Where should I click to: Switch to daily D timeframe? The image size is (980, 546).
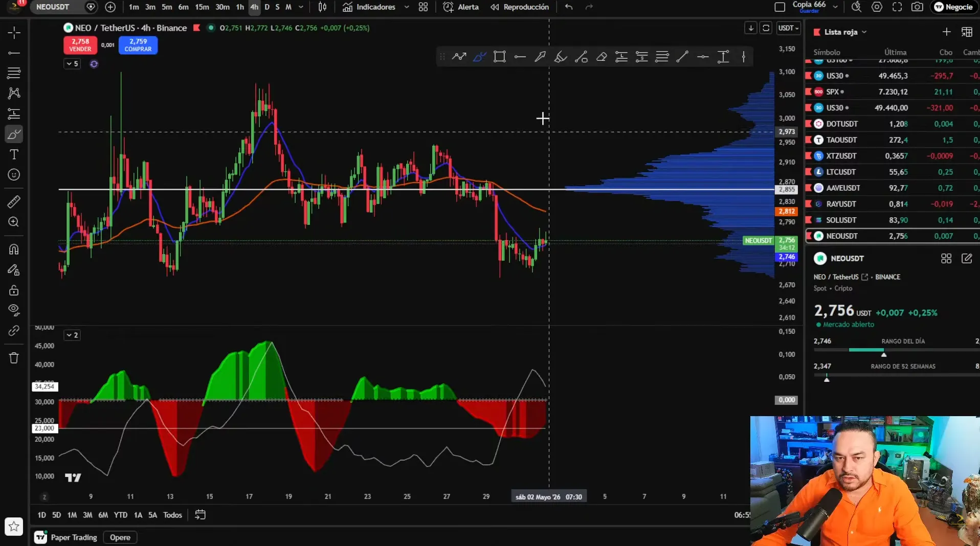click(267, 7)
